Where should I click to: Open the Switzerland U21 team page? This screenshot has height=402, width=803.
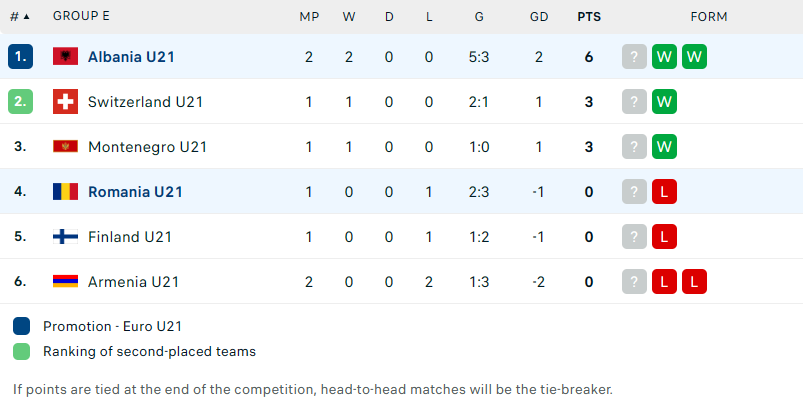(145, 102)
